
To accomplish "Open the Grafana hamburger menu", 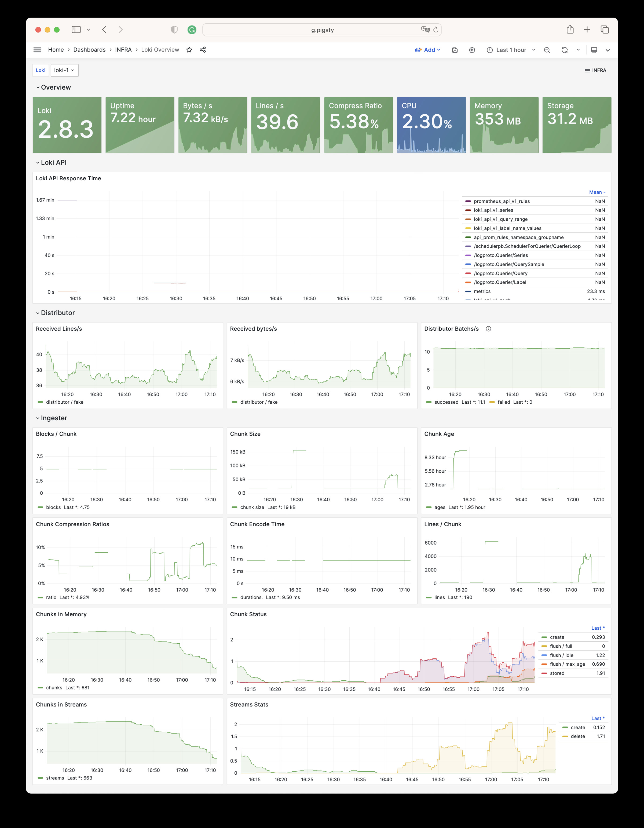I will coord(37,50).
